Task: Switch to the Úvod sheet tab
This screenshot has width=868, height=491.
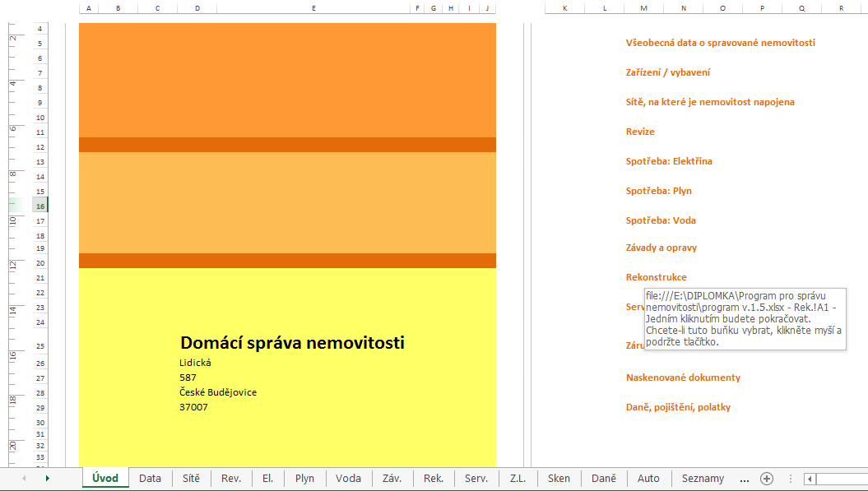Action: (x=105, y=478)
